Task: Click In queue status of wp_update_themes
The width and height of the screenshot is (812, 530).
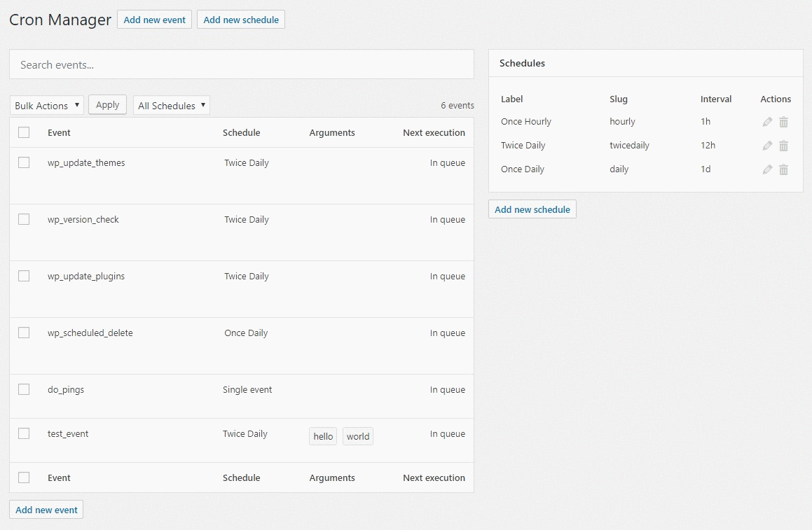Action: tap(448, 162)
